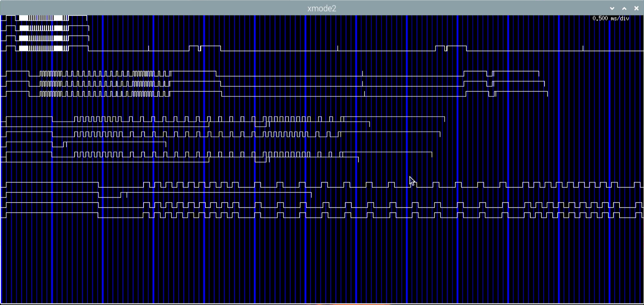
Task: Click the 0.500 ms/div time scale label
Action: [x=611, y=18]
